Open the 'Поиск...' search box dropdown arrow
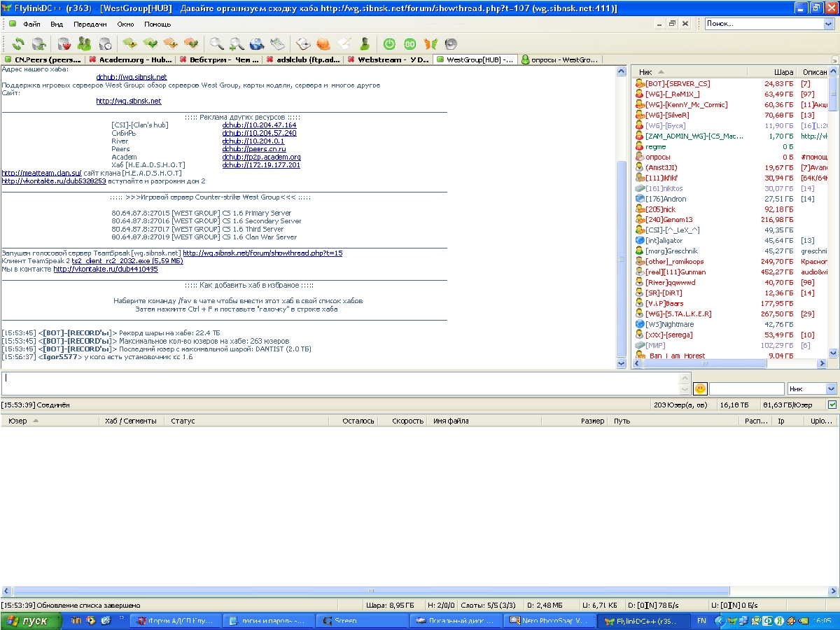The width and height of the screenshot is (840, 630). [829, 24]
